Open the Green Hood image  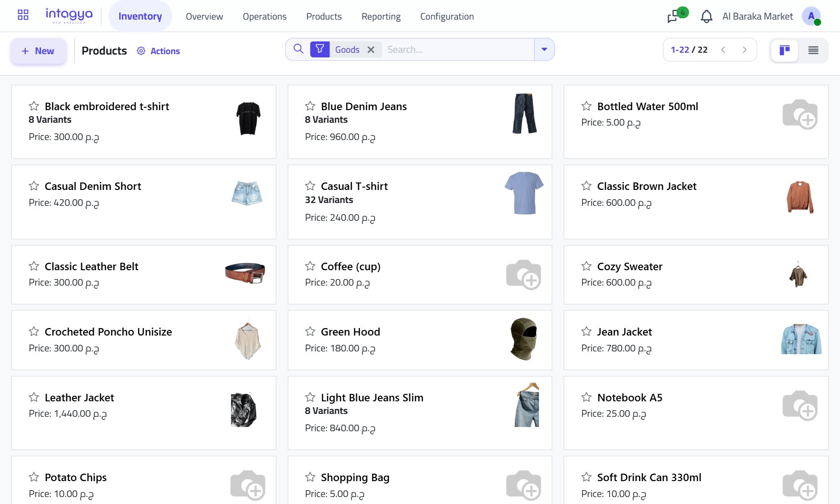pyautogui.click(x=524, y=339)
